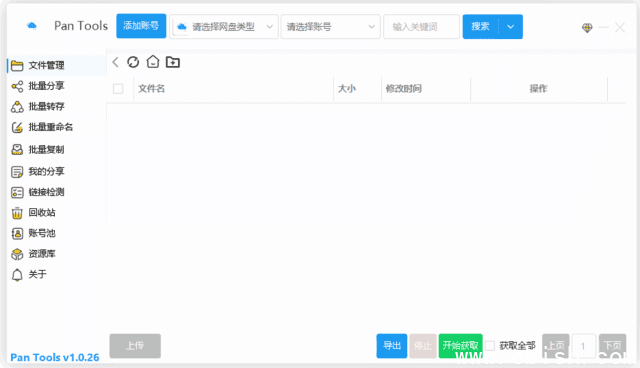
Task: Click the 上传 button
Action: (x=135, y=346)
